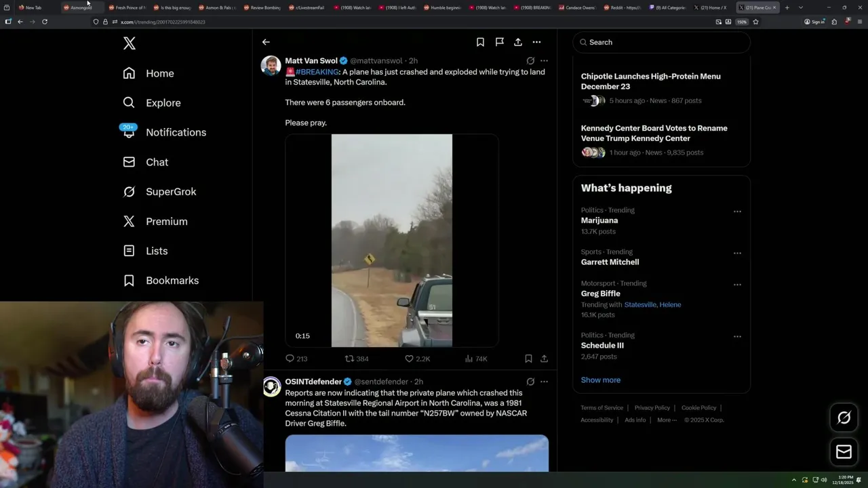Open the Privacy Policy link

[x=652, y=408]
